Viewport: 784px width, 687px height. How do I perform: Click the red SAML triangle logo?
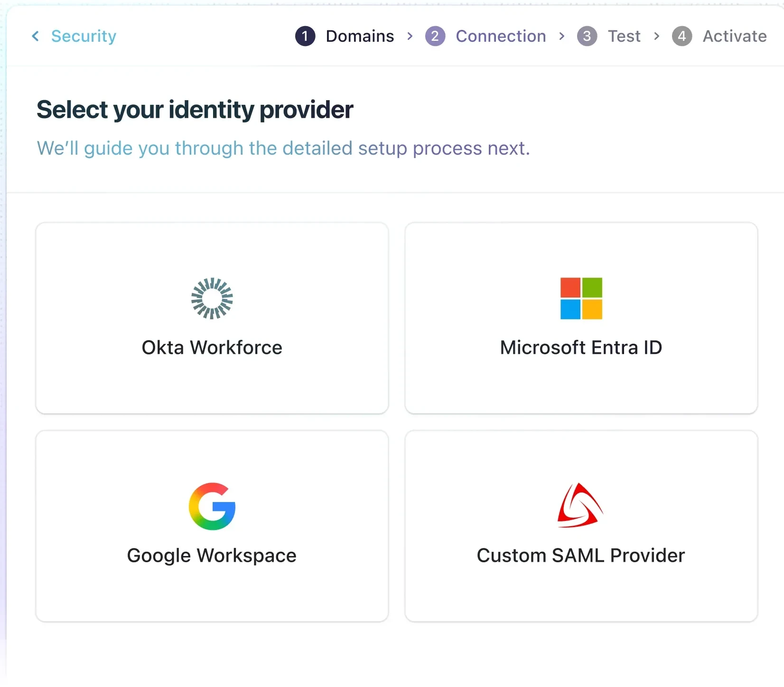click(x=580, y=505)
